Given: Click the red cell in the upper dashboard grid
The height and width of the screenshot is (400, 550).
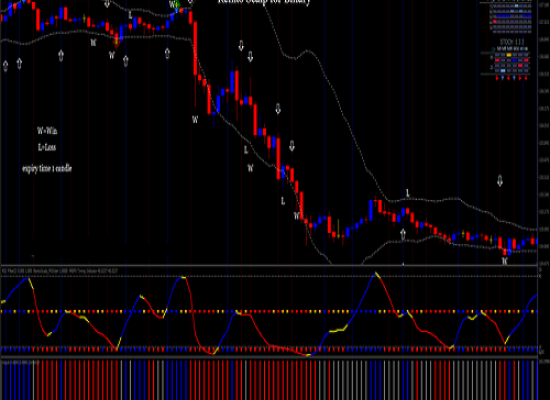Looking at the screenshot, I should coord(495,22).
